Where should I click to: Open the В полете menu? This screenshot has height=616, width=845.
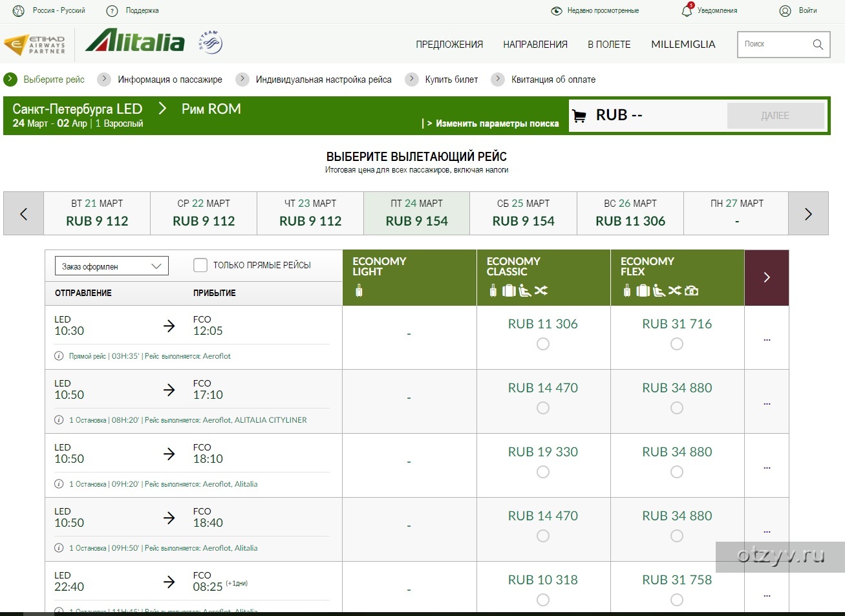point(609,45)
